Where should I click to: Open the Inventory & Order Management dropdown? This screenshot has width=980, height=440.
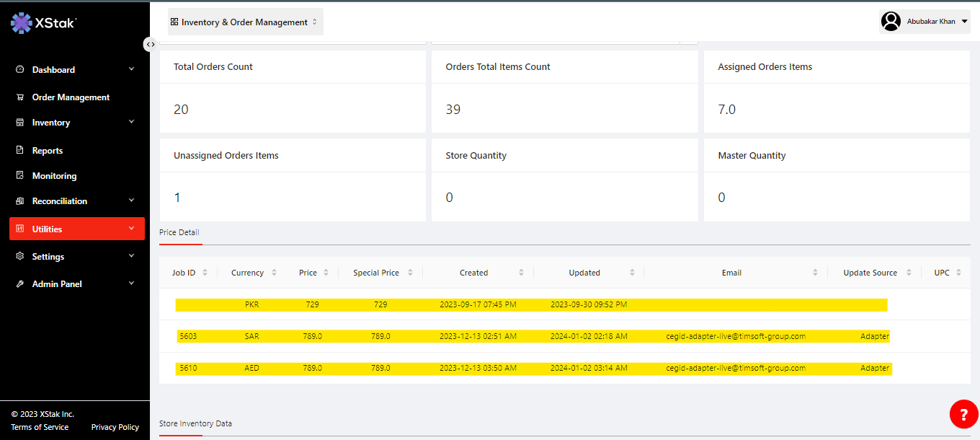[x=245, y=22]
